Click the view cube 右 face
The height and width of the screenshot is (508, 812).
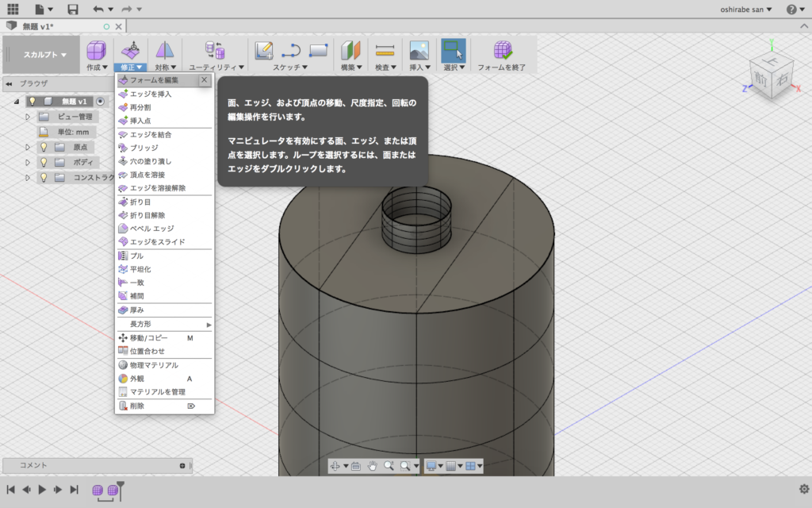pos(782,79)
